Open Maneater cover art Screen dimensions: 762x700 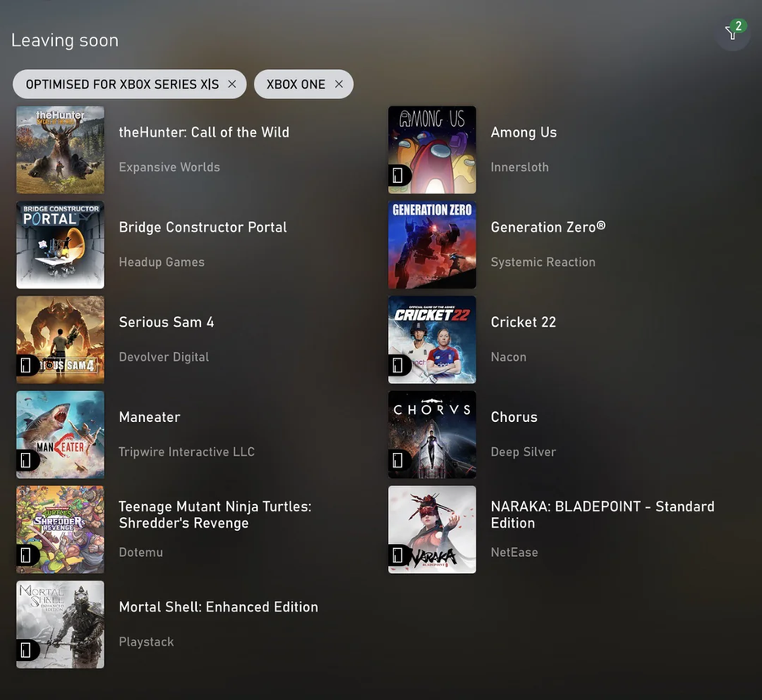point(60,435)
